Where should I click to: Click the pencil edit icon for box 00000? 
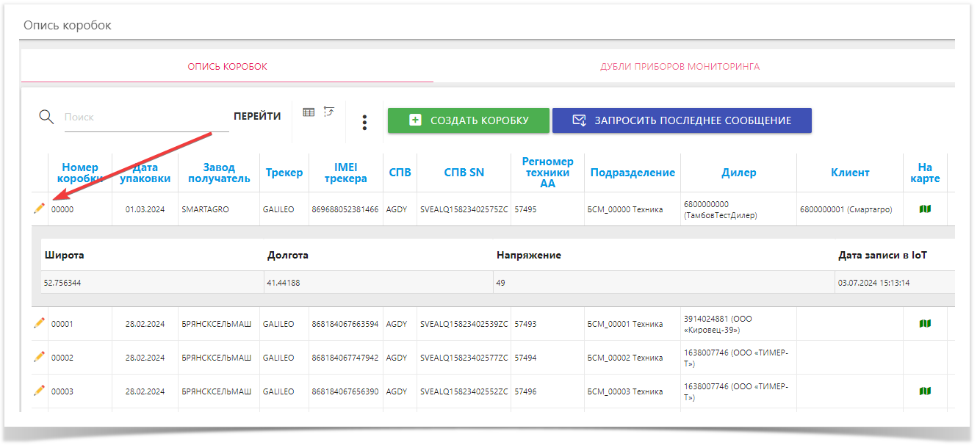tap(39, 209)
